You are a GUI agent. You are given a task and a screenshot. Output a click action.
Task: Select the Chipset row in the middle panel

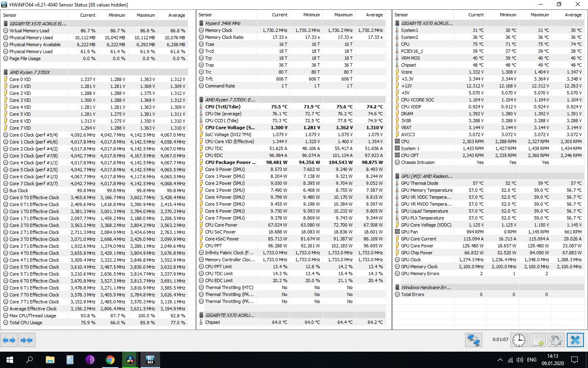click(291, 322)
